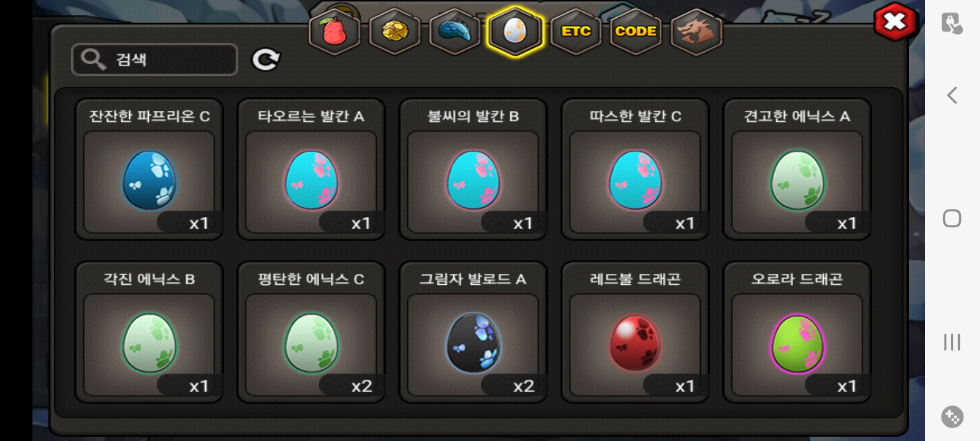Screen dimensions: 980x441
Task: Select the 그림자 발로드 A black egg
Action: click(473, 333)
